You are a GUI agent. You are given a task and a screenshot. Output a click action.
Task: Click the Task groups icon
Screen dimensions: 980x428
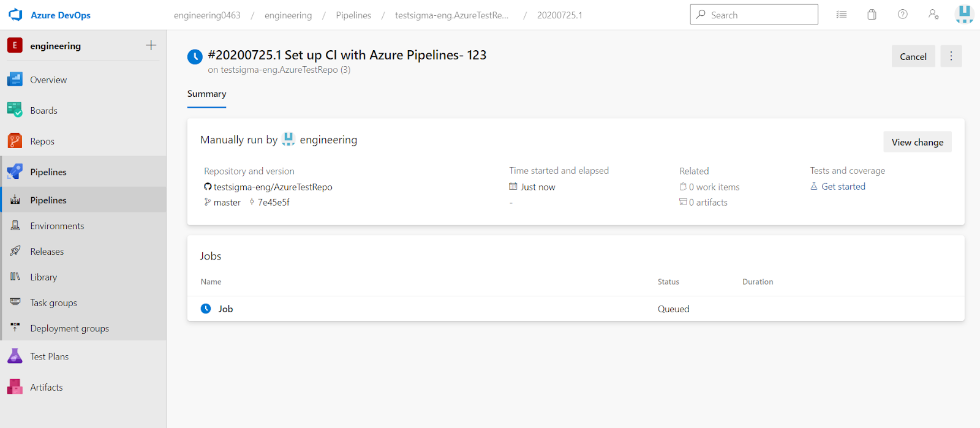point(15,302)
